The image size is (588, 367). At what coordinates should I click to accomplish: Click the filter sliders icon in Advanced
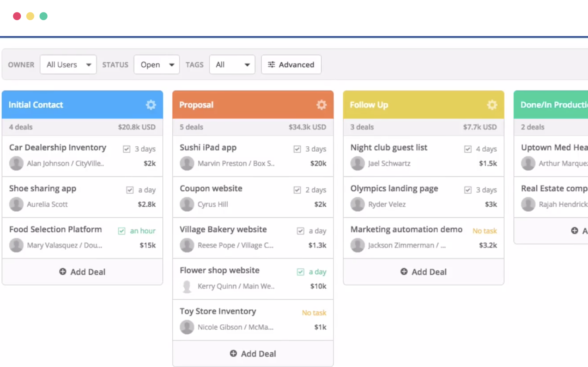(271, 65)
